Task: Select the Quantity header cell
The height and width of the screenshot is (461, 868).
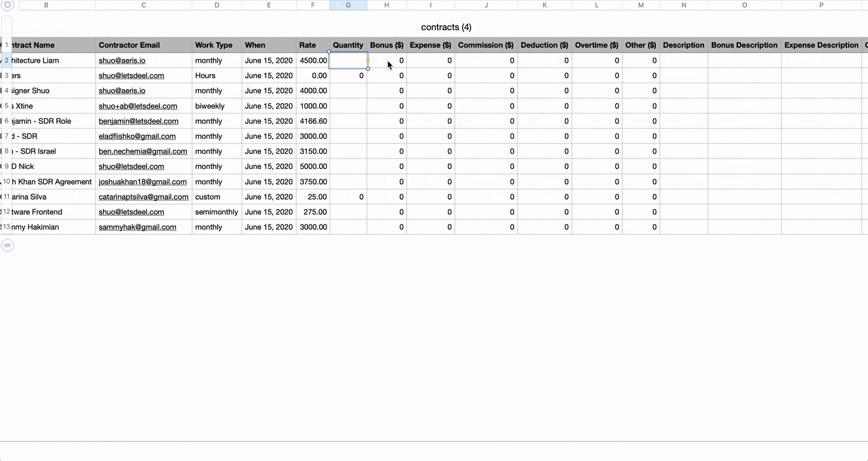Action: [348, 45]
